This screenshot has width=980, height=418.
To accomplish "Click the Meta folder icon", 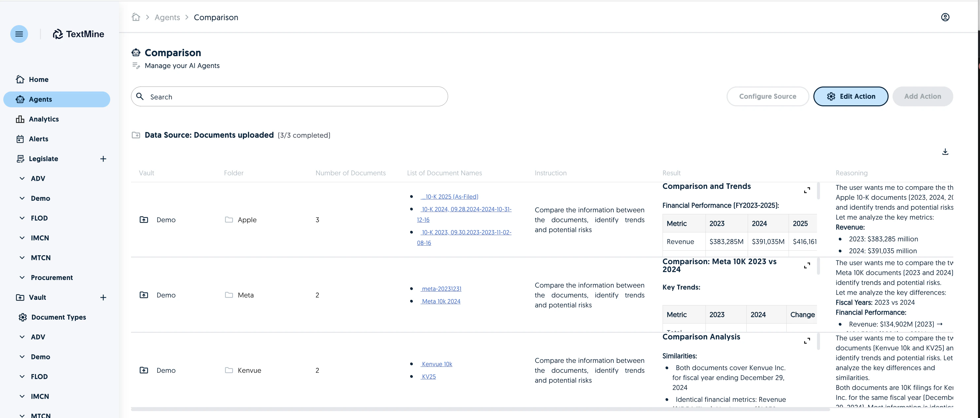I will [229, 295].
